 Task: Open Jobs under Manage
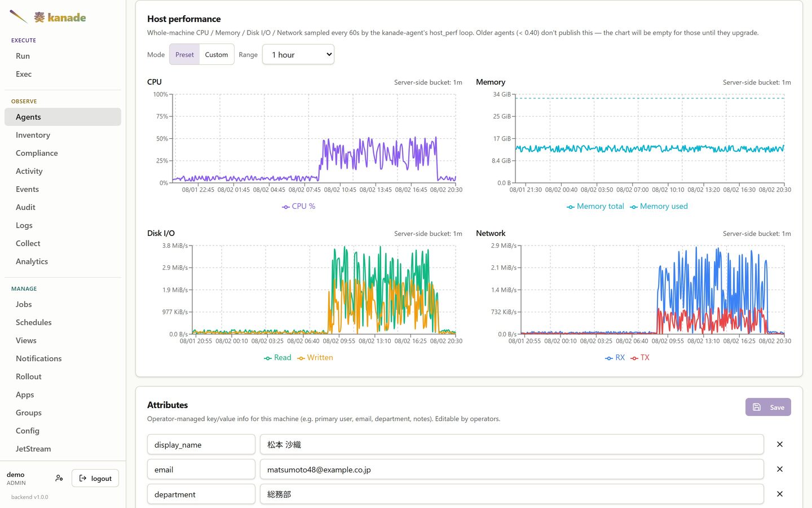[x=63, y=304]
